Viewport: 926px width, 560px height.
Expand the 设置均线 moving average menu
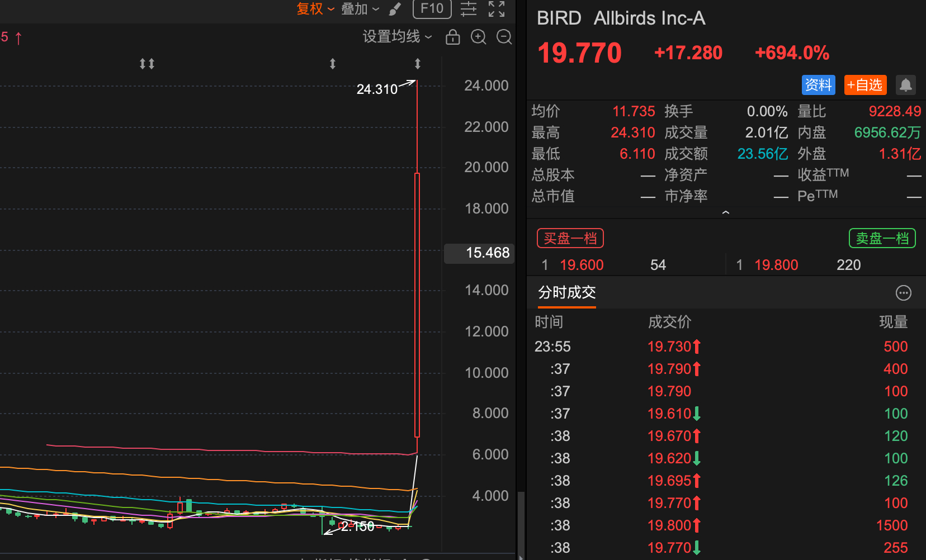point(398,37)
